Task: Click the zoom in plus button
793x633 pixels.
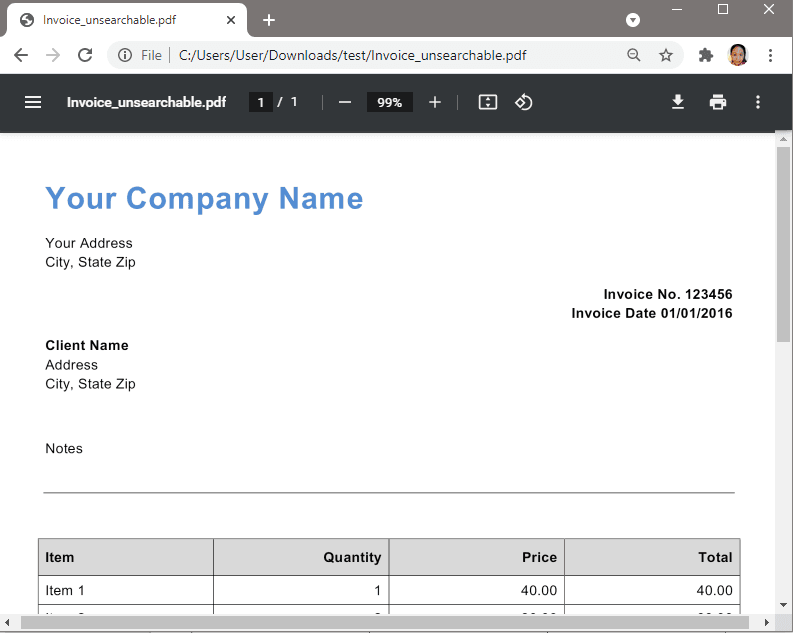Action: click(x=434, y=102)
